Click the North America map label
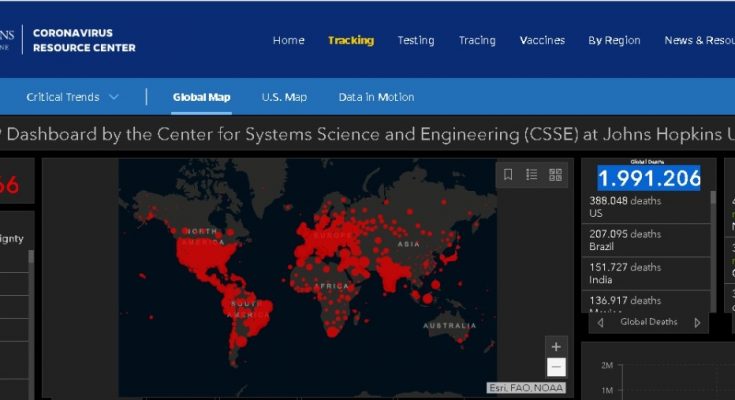Screen dimensions: 735x400 tap(202, 237)
